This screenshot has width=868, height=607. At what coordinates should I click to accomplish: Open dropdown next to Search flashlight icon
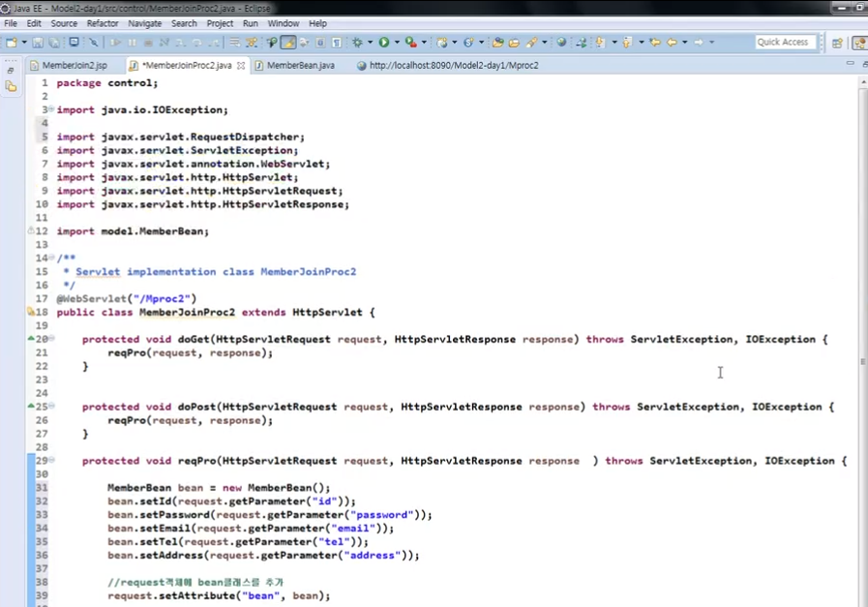coord(544,42)
